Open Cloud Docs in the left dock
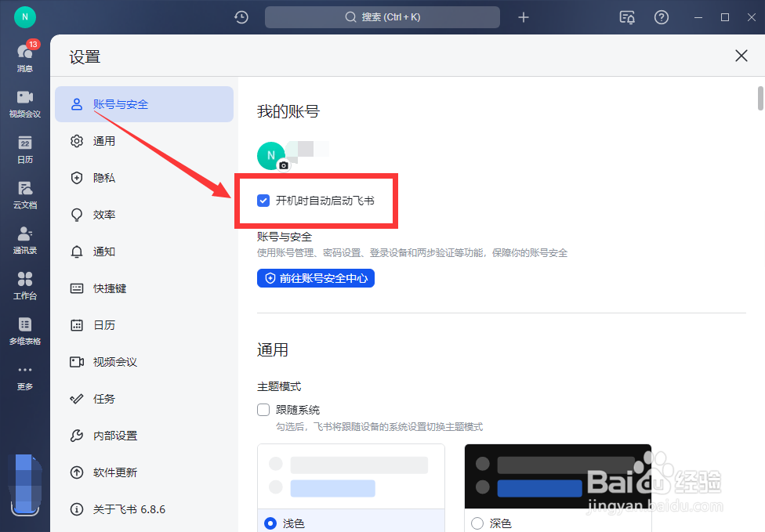The image size is (765, 532). point(25,195)
